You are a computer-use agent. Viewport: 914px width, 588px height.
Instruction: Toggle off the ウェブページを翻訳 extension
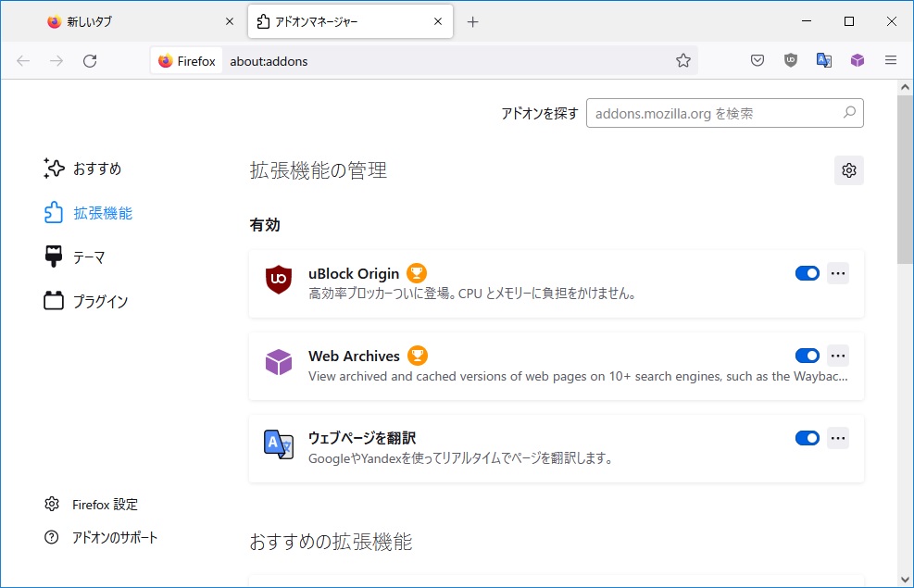pos(807,438)
